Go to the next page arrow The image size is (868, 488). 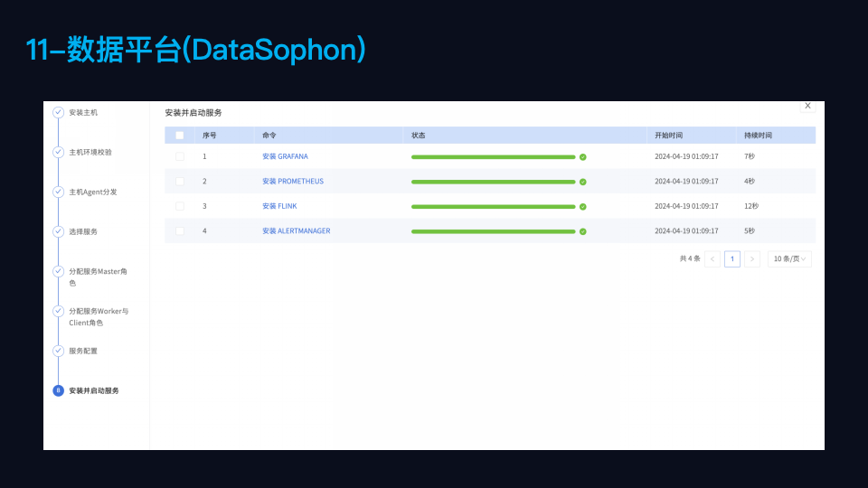(x=751, y=259)
